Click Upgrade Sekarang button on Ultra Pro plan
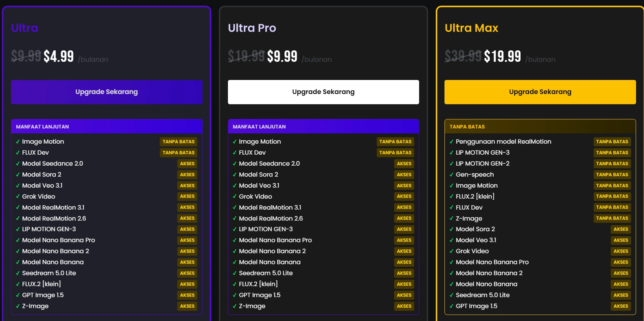Image resolution: width=644 pixels, height=321 pixels. [x=323, y=92]
